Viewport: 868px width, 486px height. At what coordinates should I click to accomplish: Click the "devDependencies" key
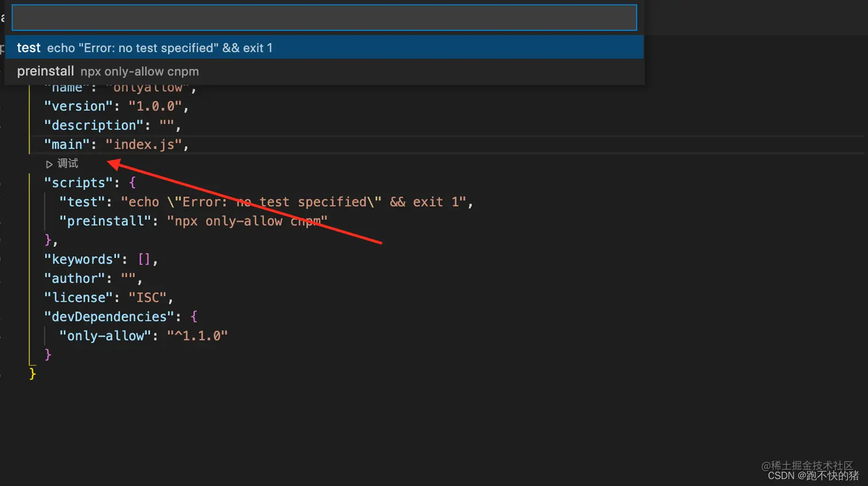click(109, 317)
